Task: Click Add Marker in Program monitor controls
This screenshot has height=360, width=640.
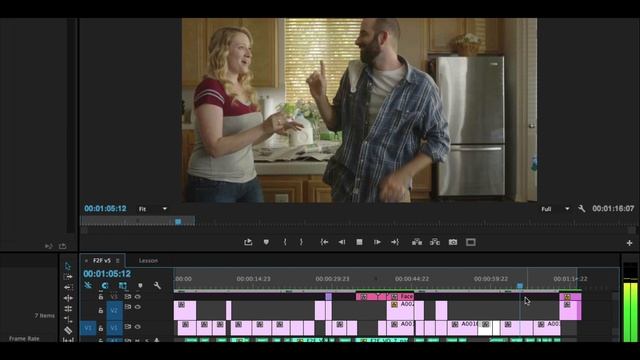Action: tap(266, 242)
